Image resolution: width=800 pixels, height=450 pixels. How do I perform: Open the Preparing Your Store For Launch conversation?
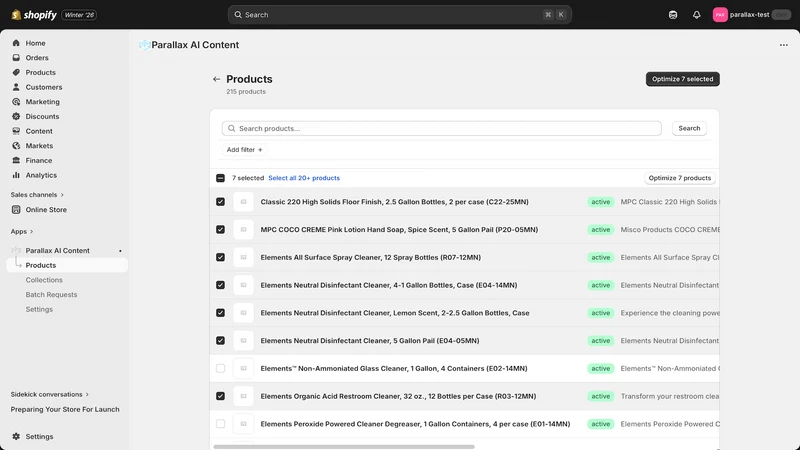[x=65, y=409]
